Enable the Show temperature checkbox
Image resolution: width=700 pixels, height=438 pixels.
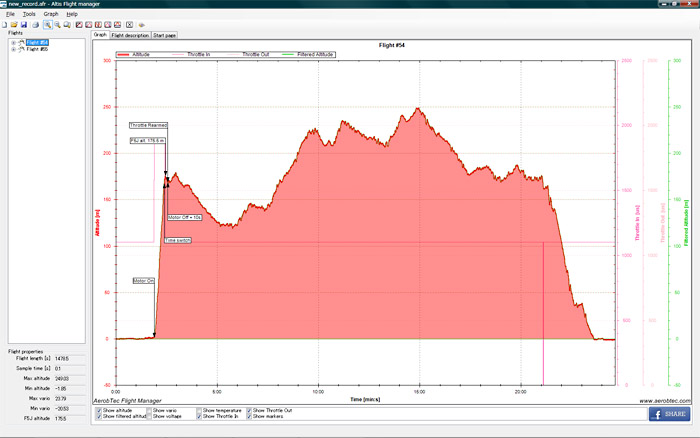pos(199,410)
